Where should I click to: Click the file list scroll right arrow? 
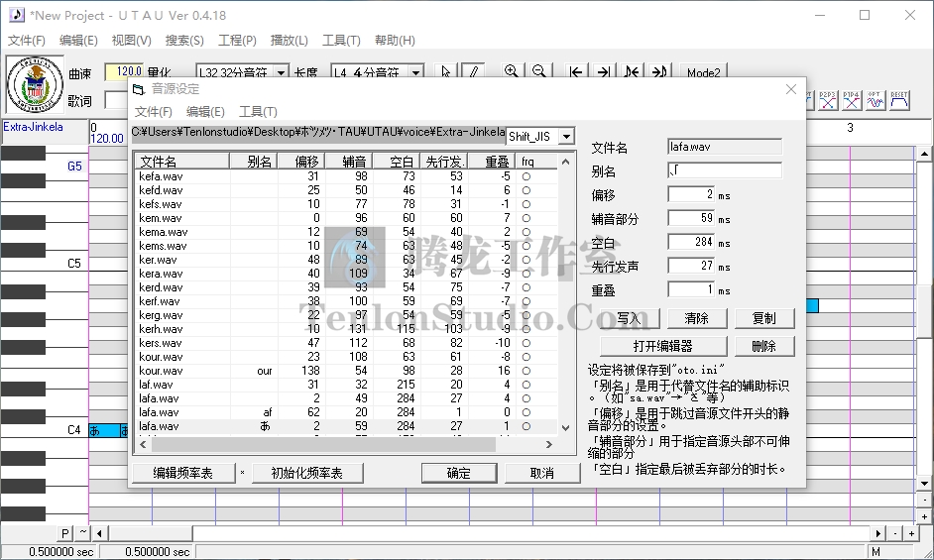point(548,444)
